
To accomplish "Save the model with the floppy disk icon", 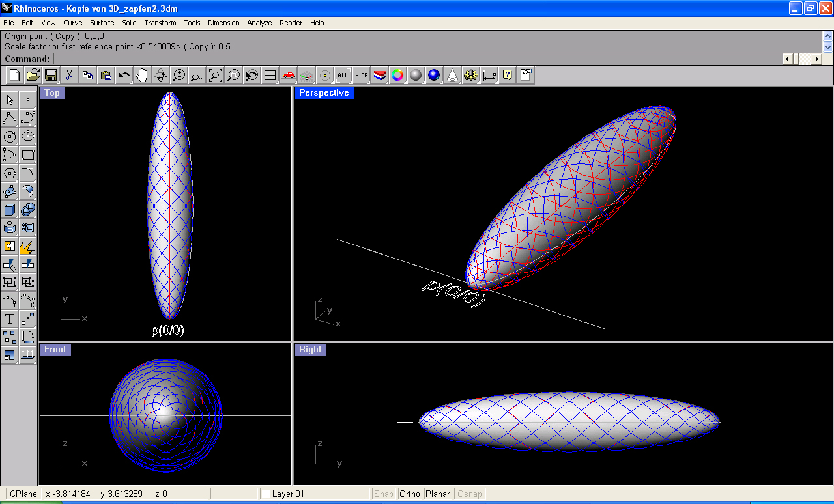I will 51,76.
